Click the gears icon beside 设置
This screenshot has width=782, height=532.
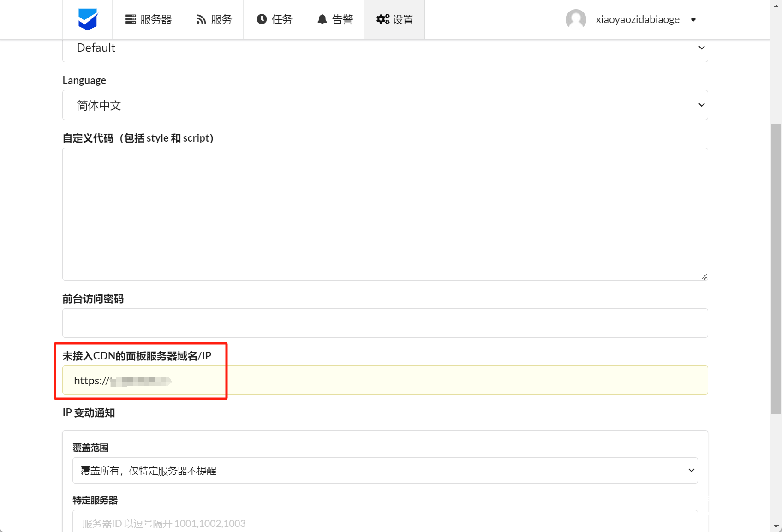[x=382, y=19]
